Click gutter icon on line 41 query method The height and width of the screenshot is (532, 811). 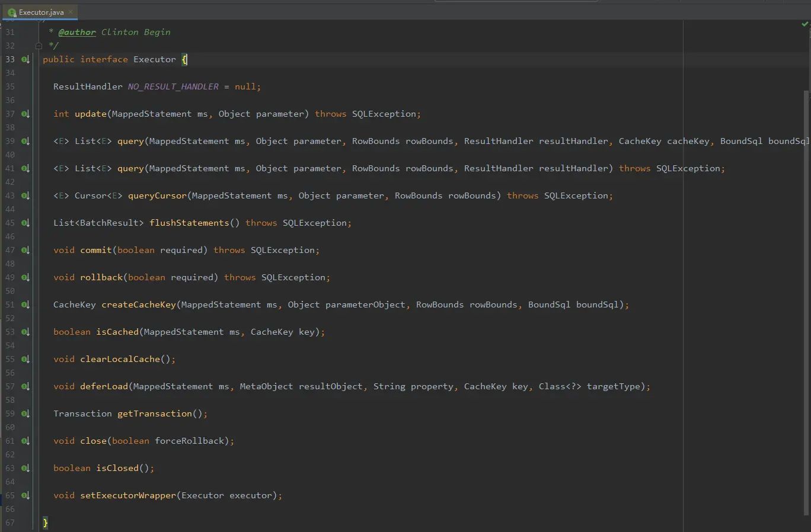pos(25,168)
